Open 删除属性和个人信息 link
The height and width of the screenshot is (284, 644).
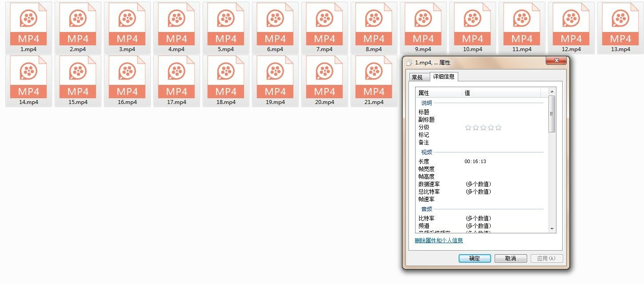point(439,240)
